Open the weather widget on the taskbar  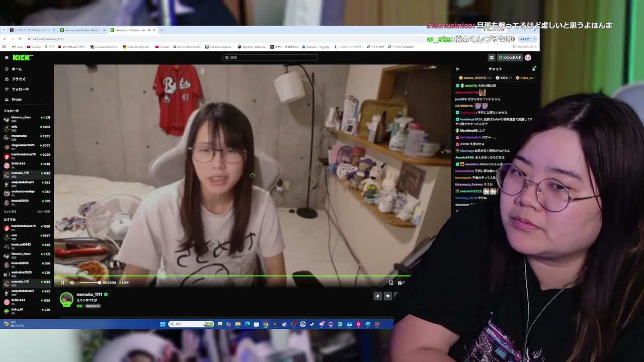point(14,324)
